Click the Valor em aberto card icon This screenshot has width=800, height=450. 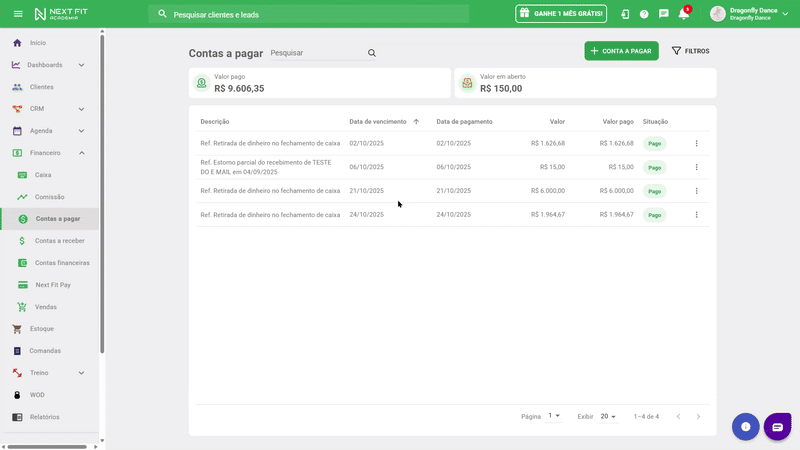467,83
